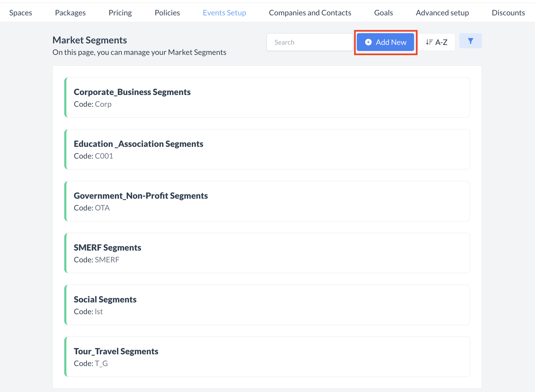This screenshot has height=392, width=535.
Task: Switch to the Discounts tab
Action: (508, 13)
